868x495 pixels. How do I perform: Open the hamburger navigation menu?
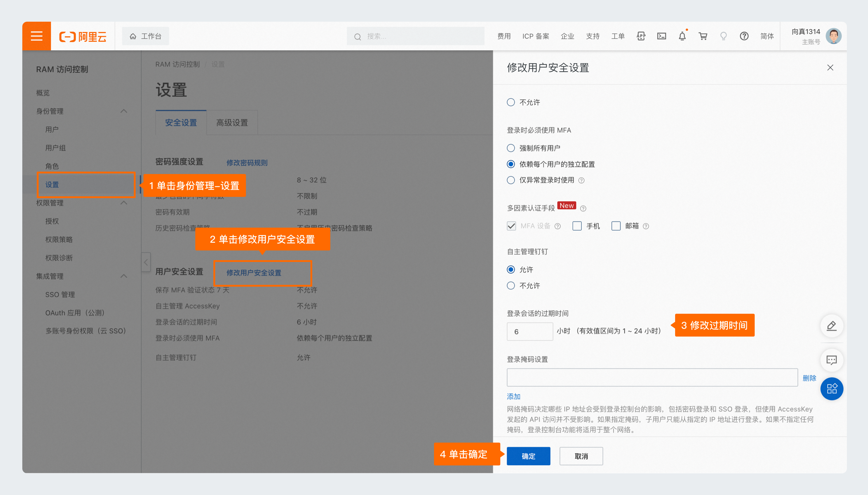coord(36,36)
